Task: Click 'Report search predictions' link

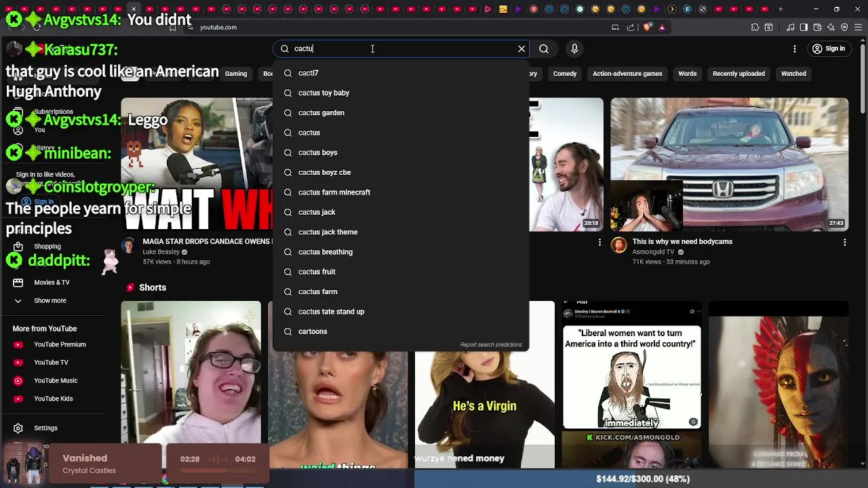Action: point(491,345)
